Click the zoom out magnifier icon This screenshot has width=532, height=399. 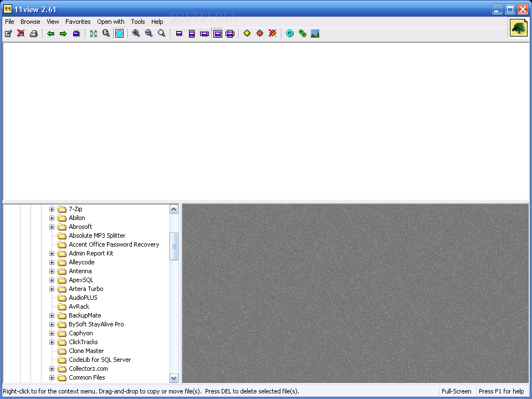coord(149,33)
